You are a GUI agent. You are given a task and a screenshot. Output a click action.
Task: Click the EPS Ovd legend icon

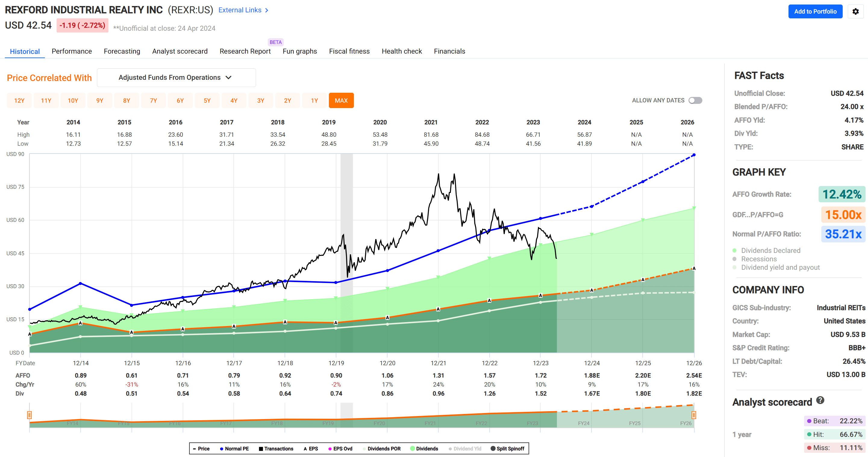tap(329, 449)
